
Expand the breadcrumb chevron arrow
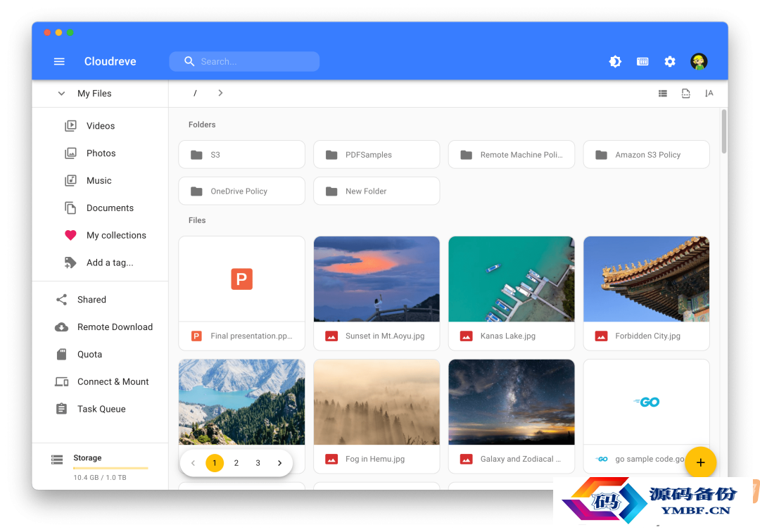click(x=220, y=93)
